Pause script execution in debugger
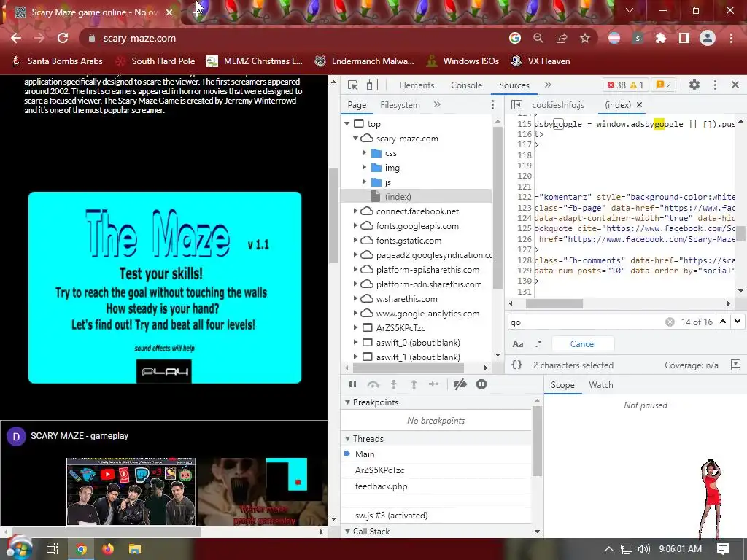Viewport: 747px width, 560px height. (x=352, y=384)
